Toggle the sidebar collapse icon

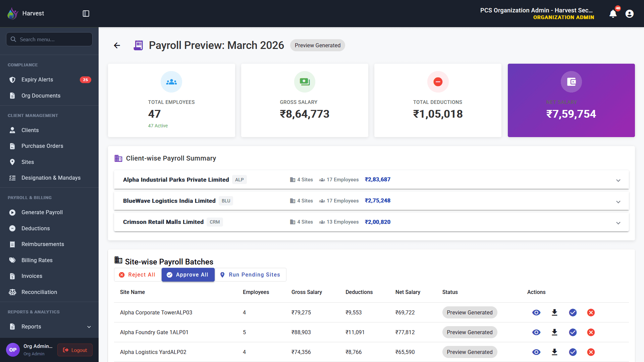coord(86,13)
